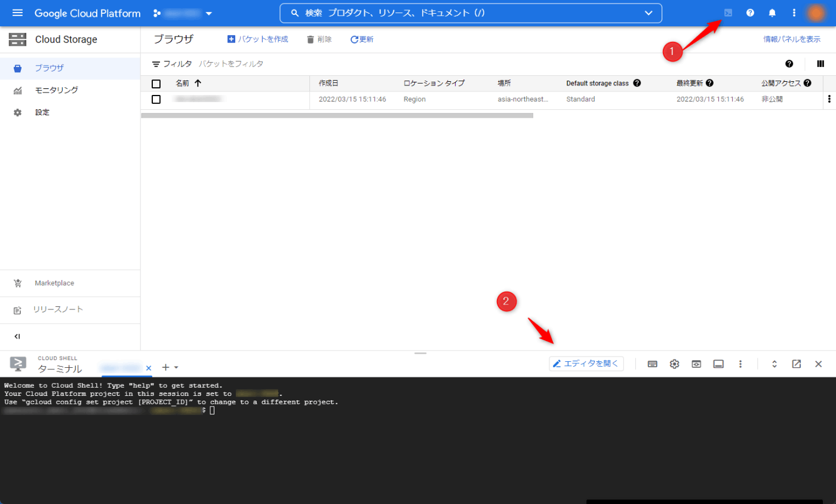Click the Cloud Shell session info icon
This screenshot has height=504, width=836.
tap(718, 364)
